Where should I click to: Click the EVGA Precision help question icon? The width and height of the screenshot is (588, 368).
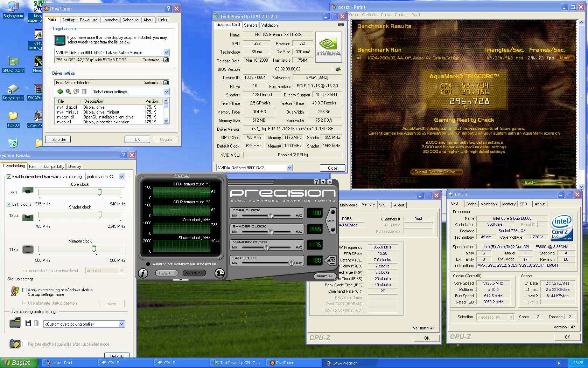pyautogui.click(x=316, y=182)
